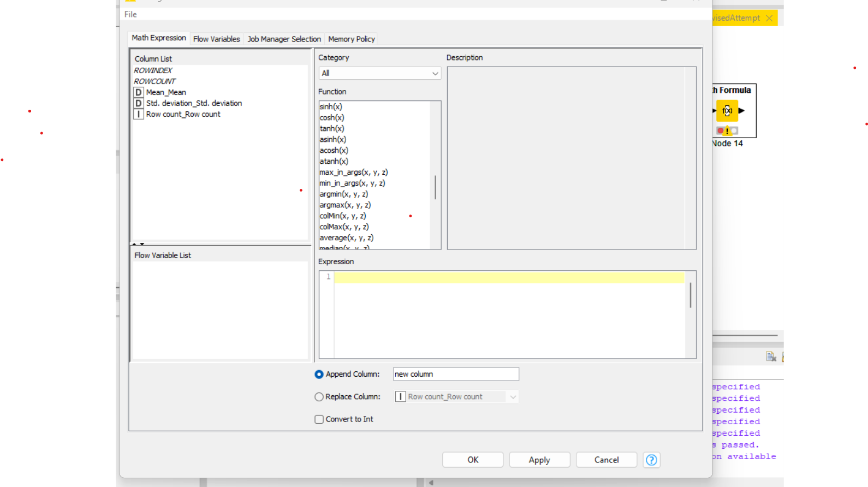Confirm the dialog with OK
Screen dimensions: 868x487
pyautogui.click(x=473, y=460)
